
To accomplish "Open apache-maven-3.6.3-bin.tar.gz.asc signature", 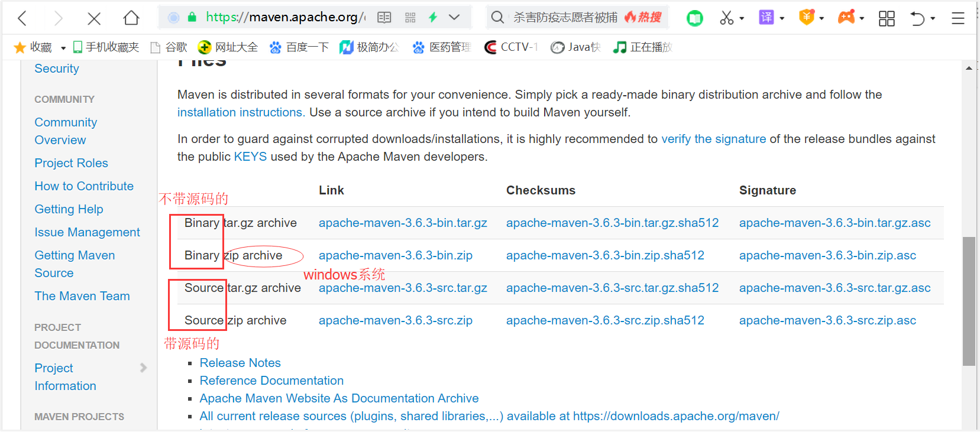I will pyautogui.click(x=835, y=223).
